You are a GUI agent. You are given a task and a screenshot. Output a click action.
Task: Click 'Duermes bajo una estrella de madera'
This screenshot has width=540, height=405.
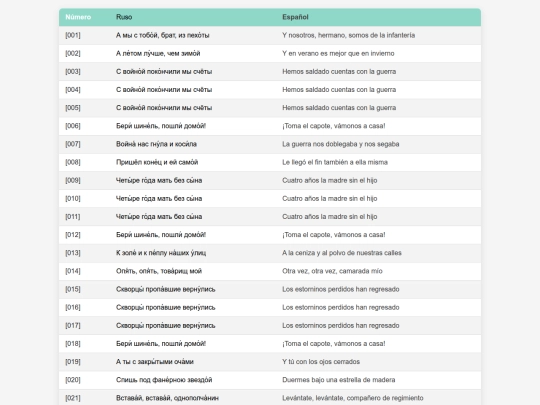(x=339, y=380)
